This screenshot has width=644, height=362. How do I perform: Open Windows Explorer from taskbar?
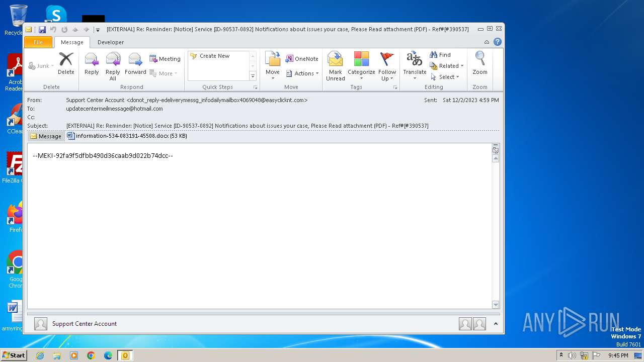pos(57,355)
